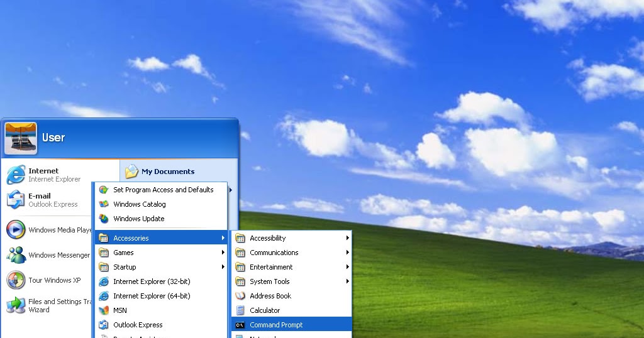Screen dimensions: 644x338
Task: Click the Set Program Access and Defaults label
Action: 164,190
